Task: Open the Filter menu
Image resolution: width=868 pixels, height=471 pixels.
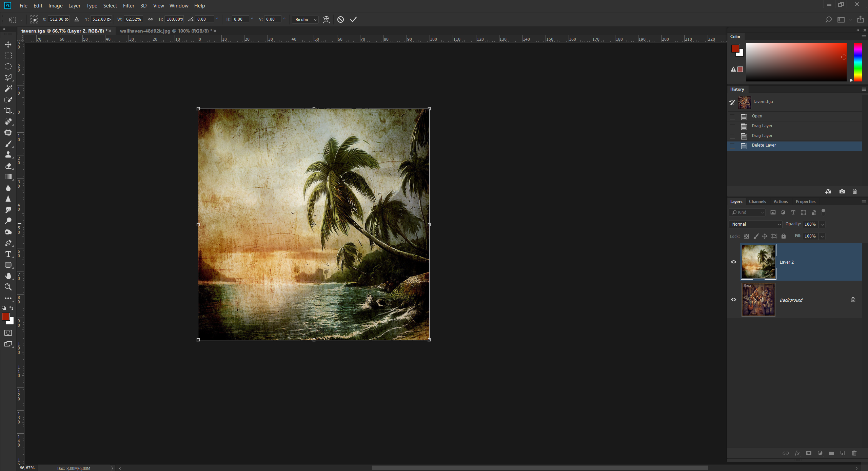Action: click(129, 6)
